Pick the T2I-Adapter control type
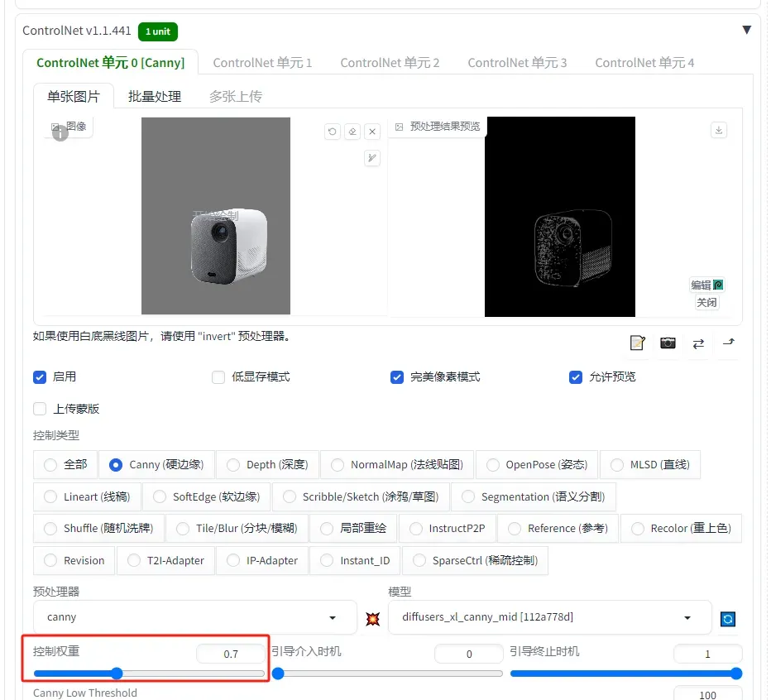Screen dimensions: 771x700 [x=165, y=561]
